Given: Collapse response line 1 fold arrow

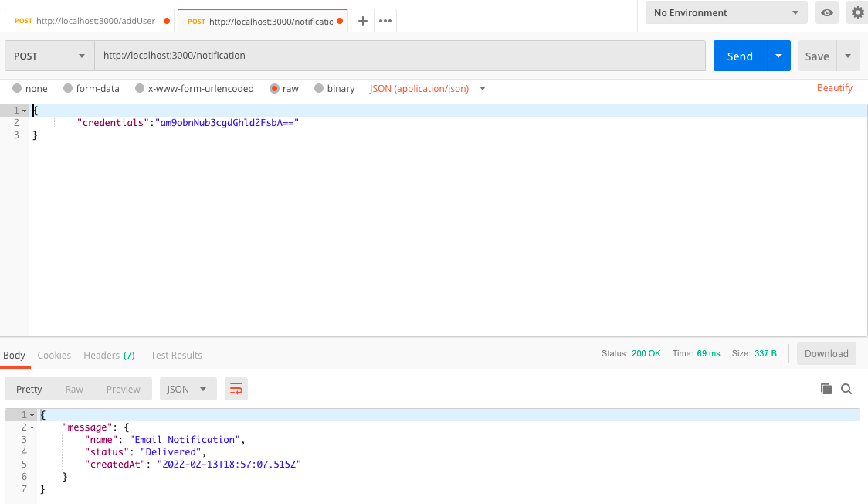Looking at the screenshot, I should pos(32,415).
